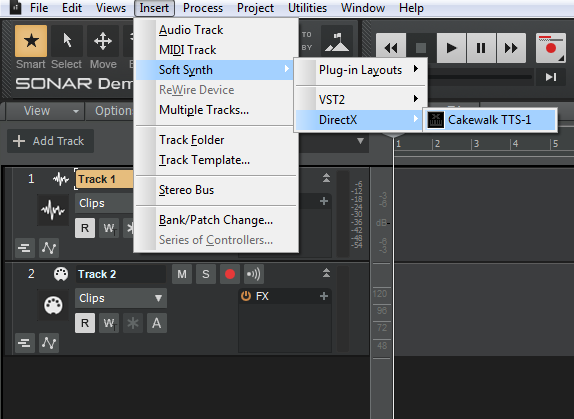The image size is (574, 419).
Task: Click the large waveform icon of Track 1
Action: 53,210
